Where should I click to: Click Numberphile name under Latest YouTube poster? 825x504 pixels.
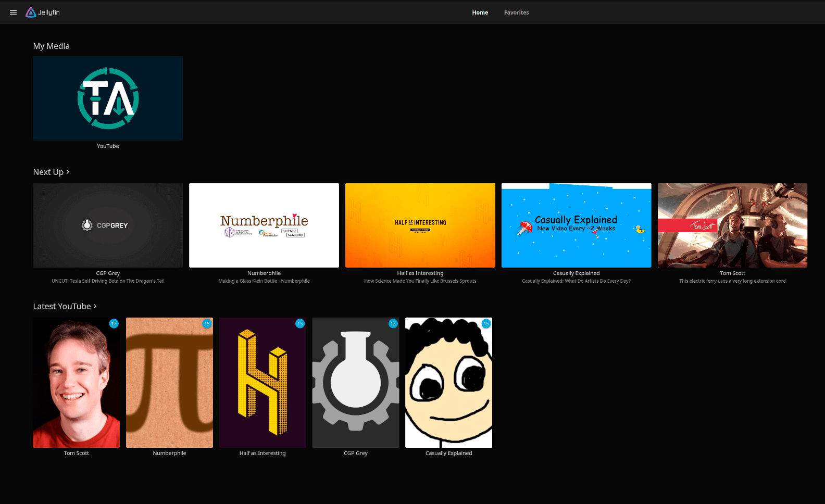169,453
